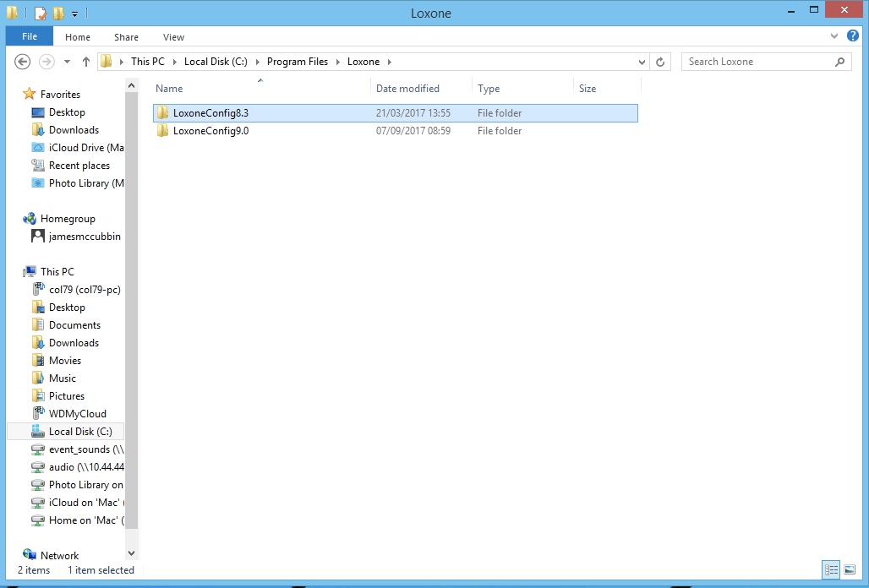
Task: Switch to the View ribbon tab
Action: [173, 37]
